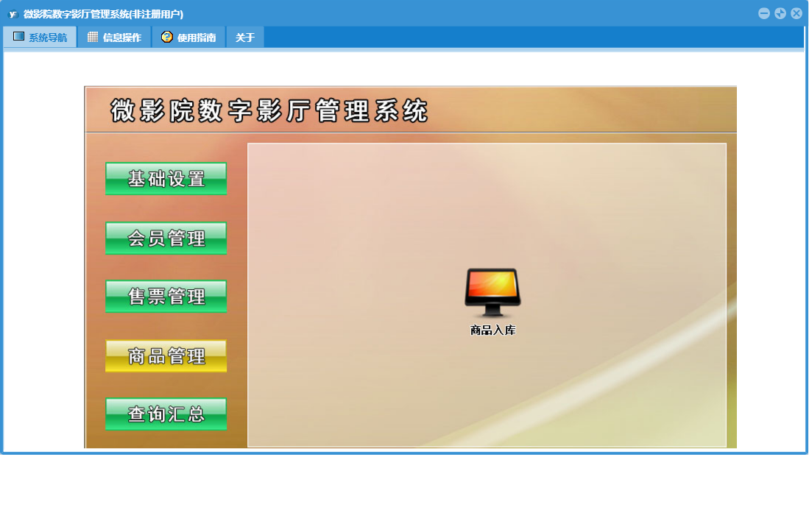
Task: Open the 关于 tab
Action: point(245,37)
